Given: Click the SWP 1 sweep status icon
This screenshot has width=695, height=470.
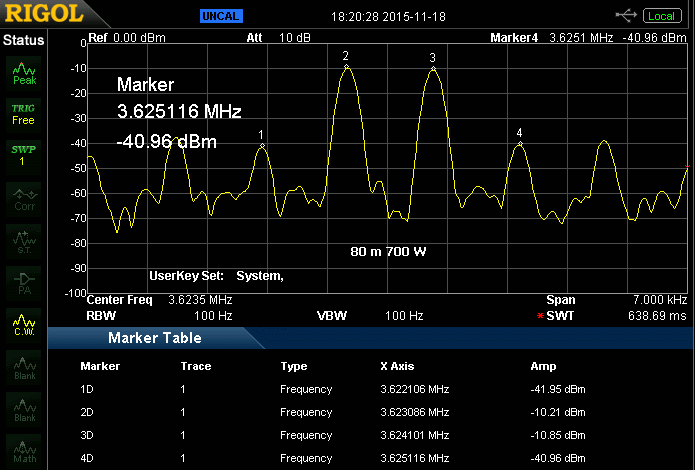Looking at the screenshot, I should [x=24, y=156].
